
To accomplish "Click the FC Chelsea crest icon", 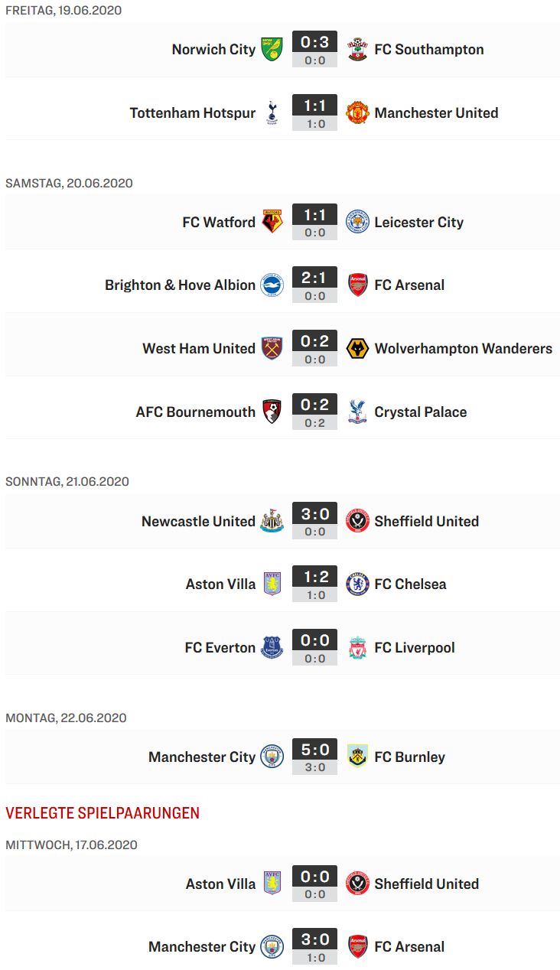I will click(357, 584).
